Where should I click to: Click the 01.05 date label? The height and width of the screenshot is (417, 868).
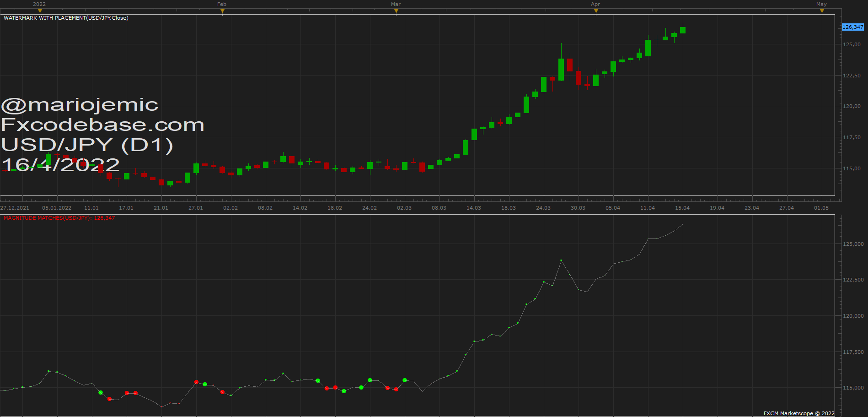[821, 208]
